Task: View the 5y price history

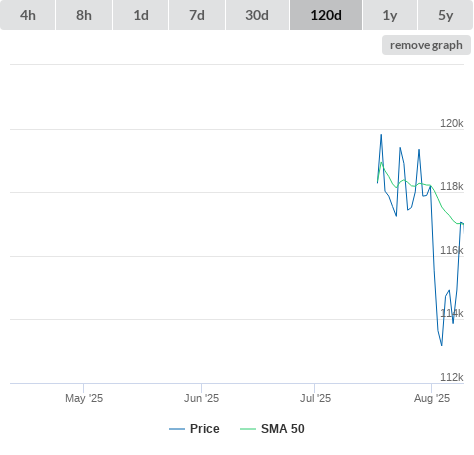Action: 446,15
